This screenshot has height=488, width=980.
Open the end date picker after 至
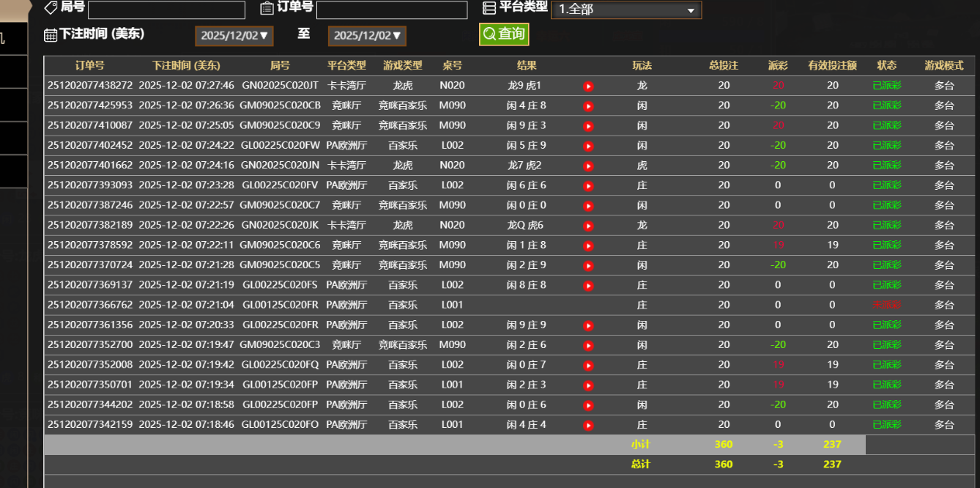pos(367,34)
